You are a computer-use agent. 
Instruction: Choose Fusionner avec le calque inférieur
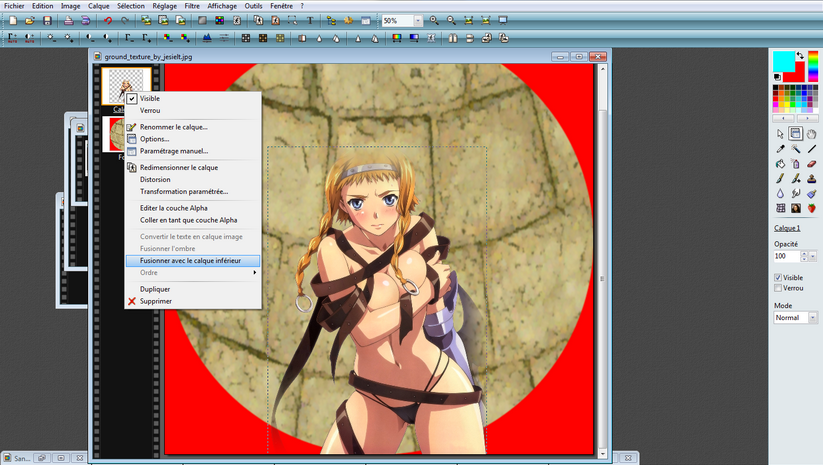coord(193,261)
